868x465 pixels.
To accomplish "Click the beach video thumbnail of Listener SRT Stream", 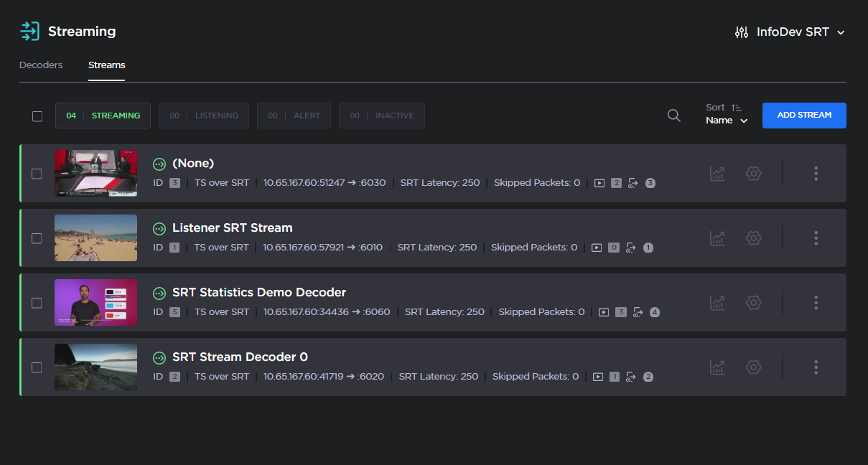I will click(95, 238).
